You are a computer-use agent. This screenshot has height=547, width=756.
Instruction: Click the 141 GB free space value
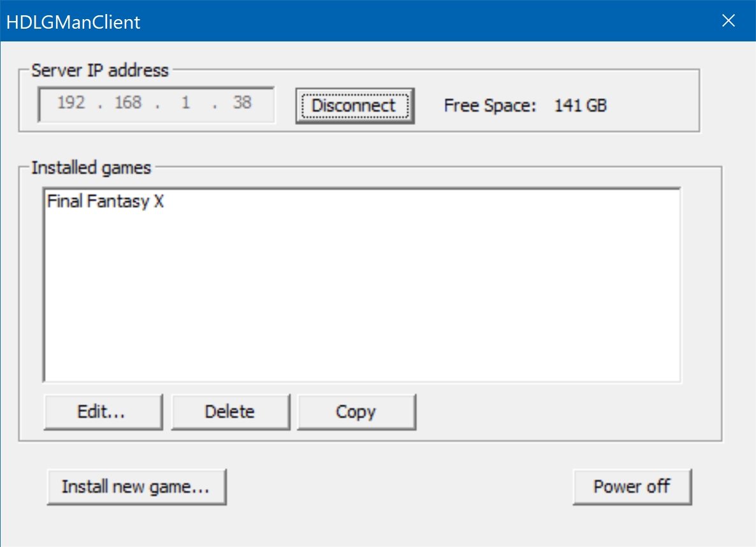pyautogui.click(x=581, y=106)
